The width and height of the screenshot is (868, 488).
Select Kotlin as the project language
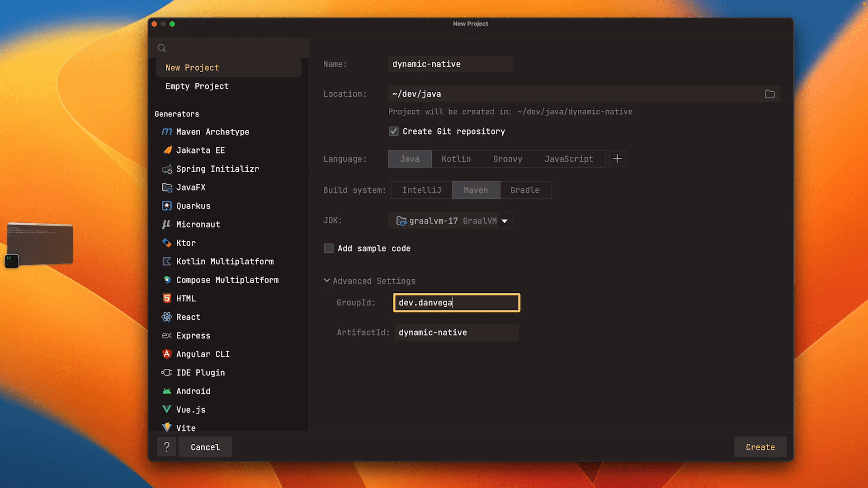click(456, 159)
